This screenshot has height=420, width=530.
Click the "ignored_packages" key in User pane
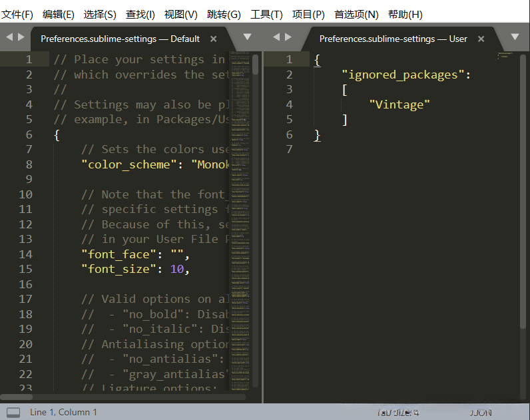pos(403,75)
